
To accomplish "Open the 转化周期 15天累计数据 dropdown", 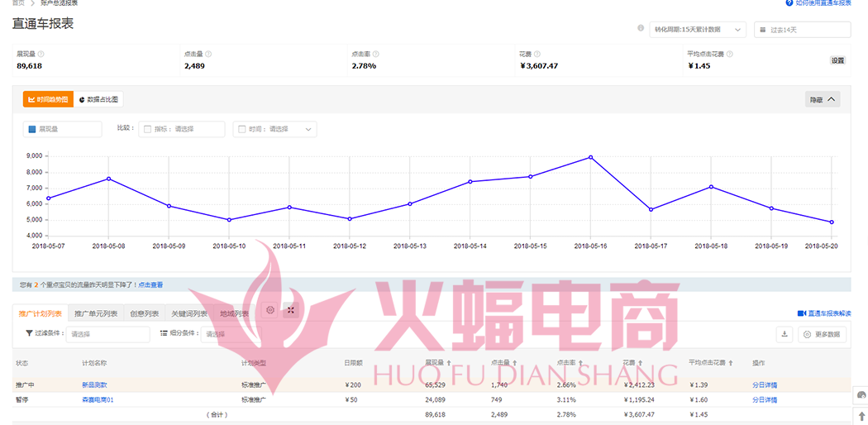I will pos(698,30).
